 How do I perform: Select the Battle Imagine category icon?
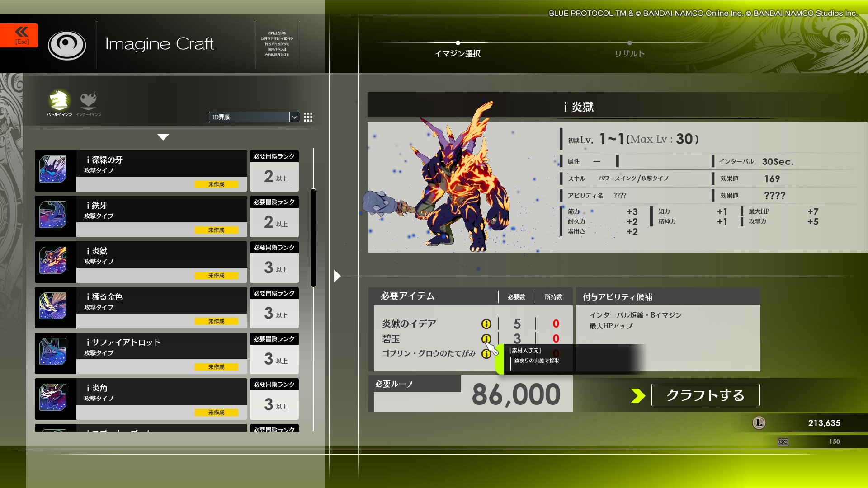point(59,101)
